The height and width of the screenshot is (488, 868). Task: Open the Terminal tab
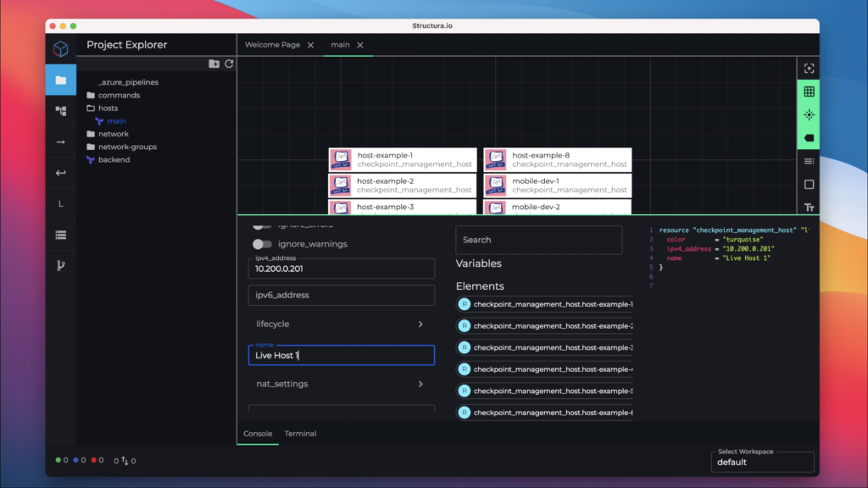point(301,434)
